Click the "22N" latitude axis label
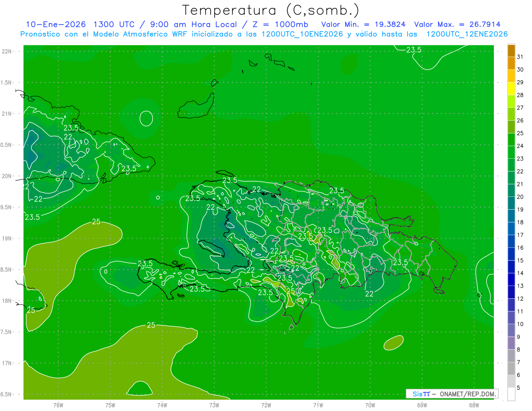532x411 pixels. (8, 51)
